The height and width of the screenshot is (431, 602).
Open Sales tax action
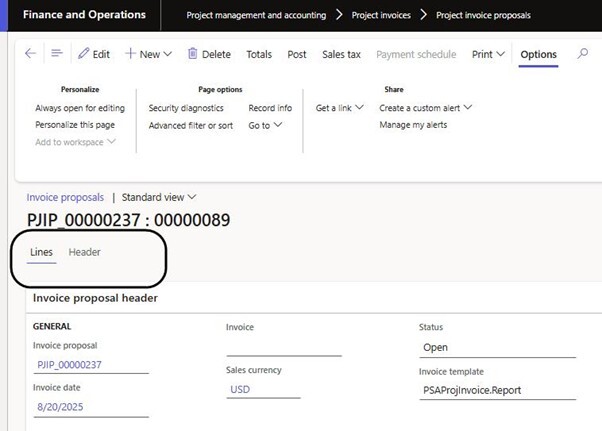click(341, 54)
